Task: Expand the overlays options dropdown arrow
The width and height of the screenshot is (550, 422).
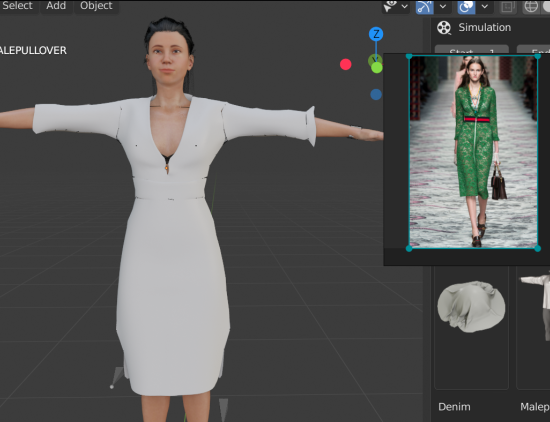Action: click(x=484, y=6)
